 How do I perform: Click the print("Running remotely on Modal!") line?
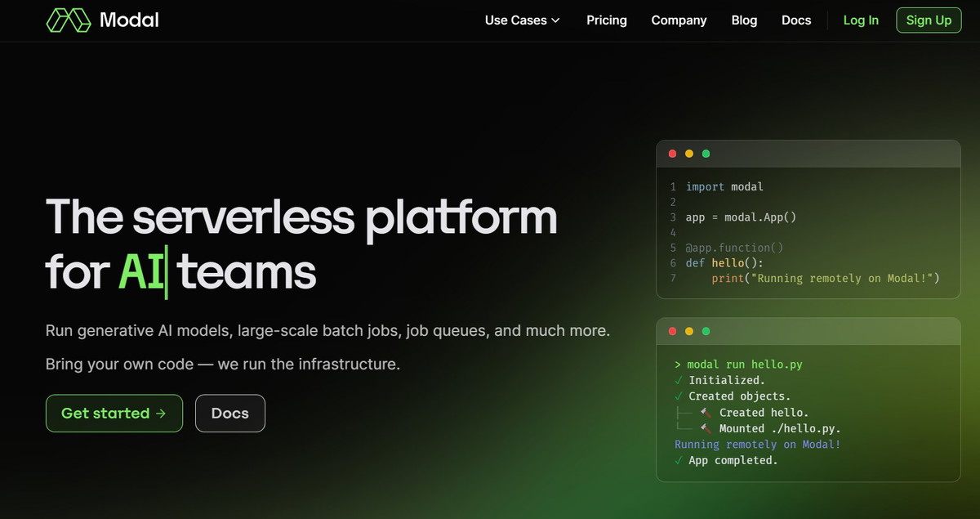tap(826, 279)
